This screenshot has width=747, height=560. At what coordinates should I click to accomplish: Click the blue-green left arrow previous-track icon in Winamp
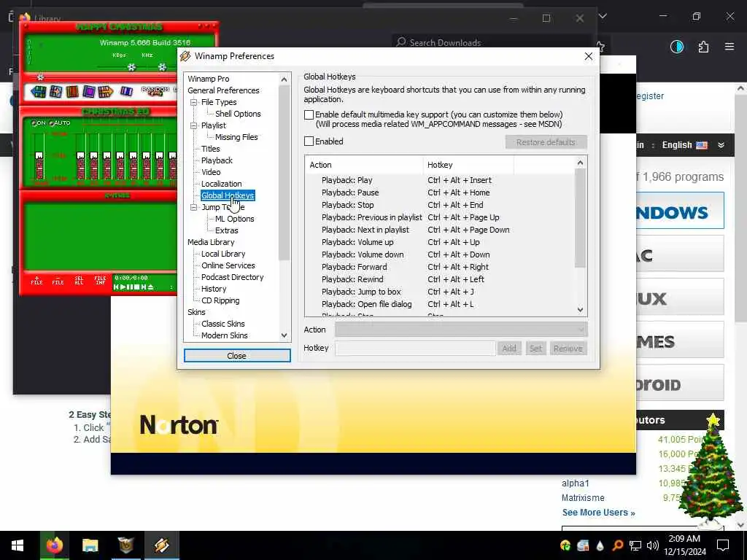38,91
